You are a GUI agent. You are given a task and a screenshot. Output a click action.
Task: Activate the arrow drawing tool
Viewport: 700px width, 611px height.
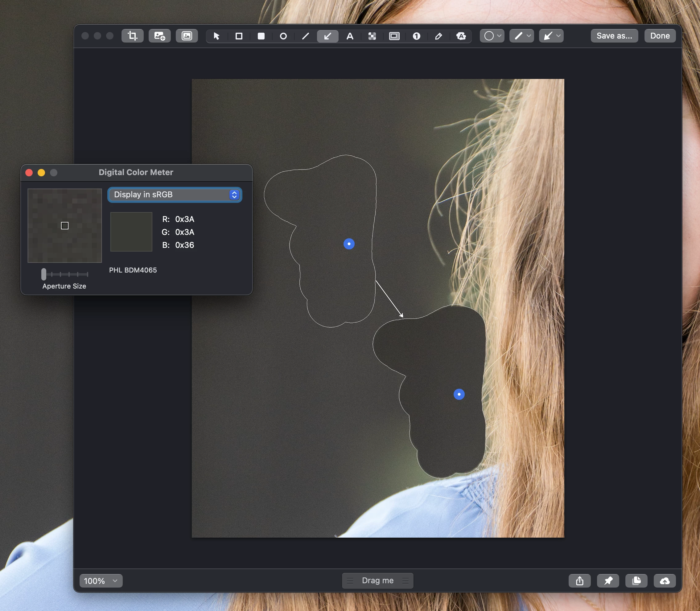[327, 36]
